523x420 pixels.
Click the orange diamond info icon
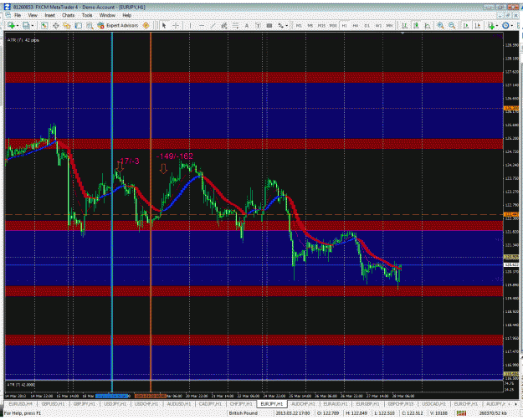tap(146, 25)
